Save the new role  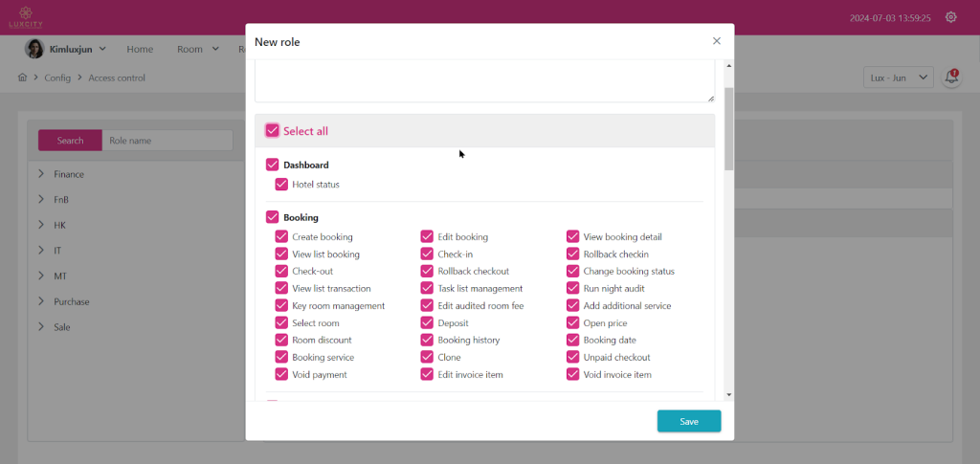click(x=688, y=421)
